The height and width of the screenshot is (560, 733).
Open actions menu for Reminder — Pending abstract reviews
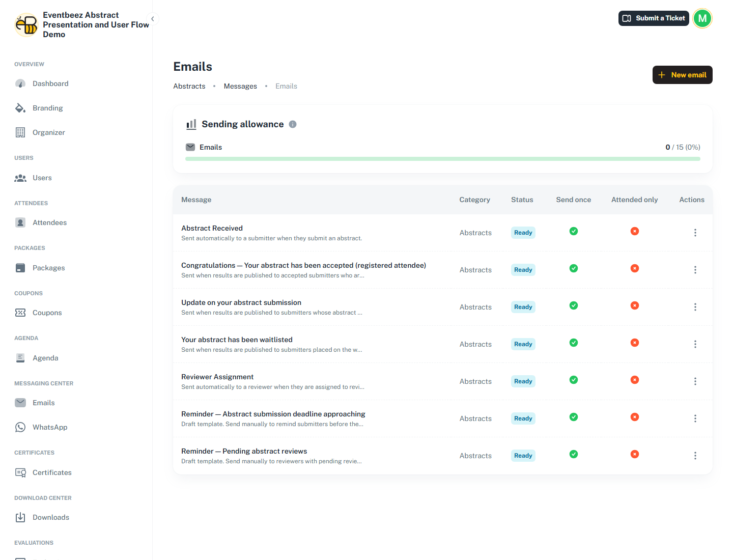pyautogui.click(x=695, y=456)
